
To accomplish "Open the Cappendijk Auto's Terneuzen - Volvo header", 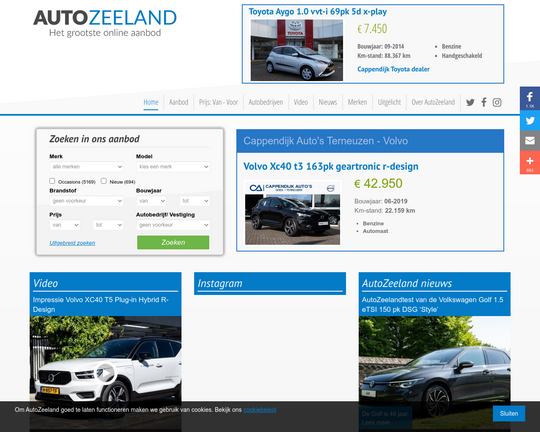I will [370, 141].
